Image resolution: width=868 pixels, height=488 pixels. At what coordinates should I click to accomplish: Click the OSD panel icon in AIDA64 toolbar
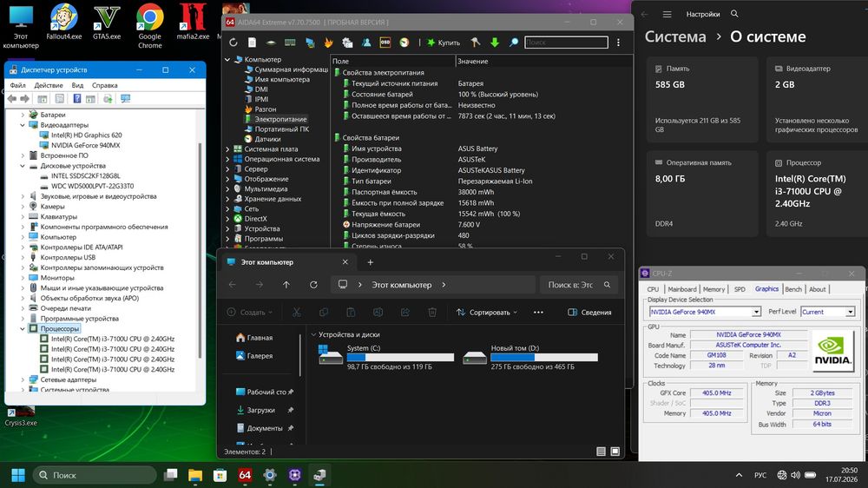click(385, 42)
